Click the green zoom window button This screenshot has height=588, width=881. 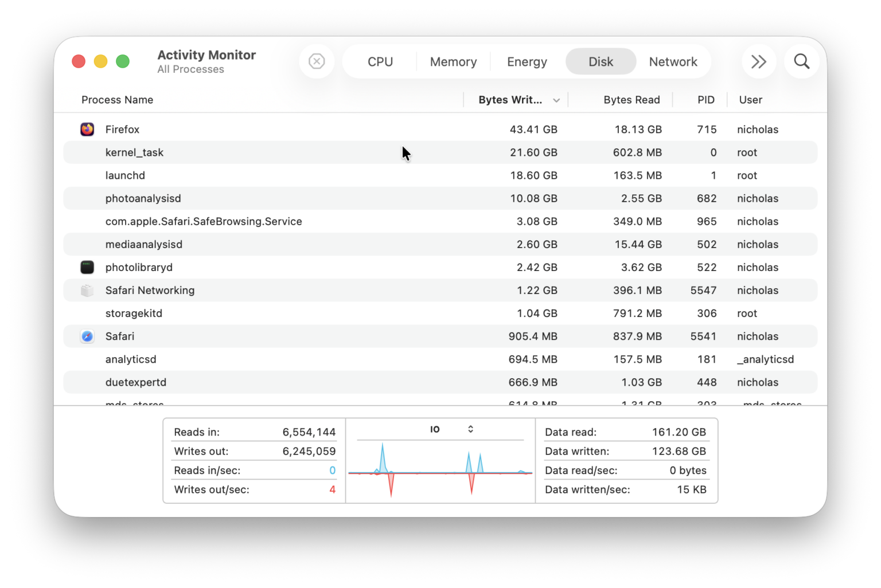123,61
